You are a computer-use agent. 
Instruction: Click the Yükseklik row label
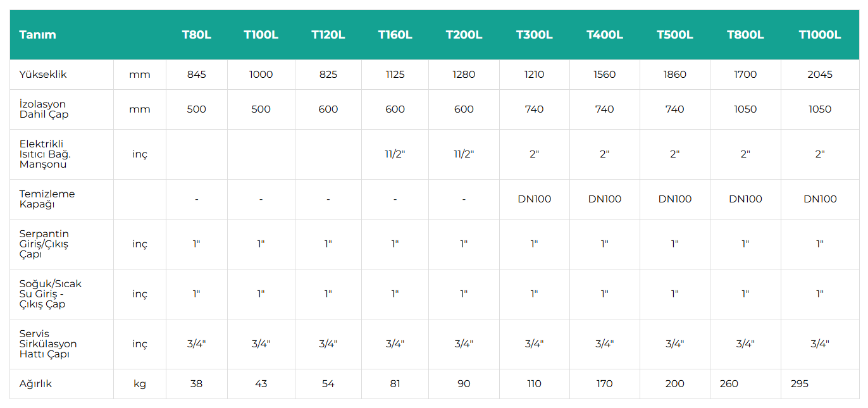(43, 75)
